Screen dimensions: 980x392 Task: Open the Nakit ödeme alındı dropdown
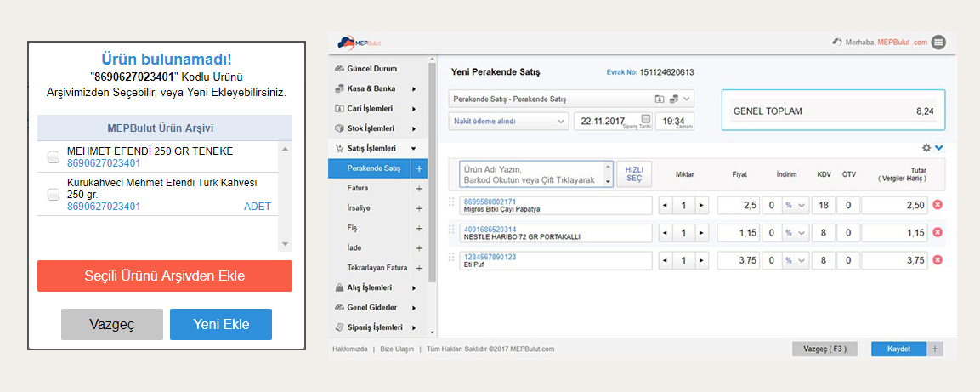(509, 122)
